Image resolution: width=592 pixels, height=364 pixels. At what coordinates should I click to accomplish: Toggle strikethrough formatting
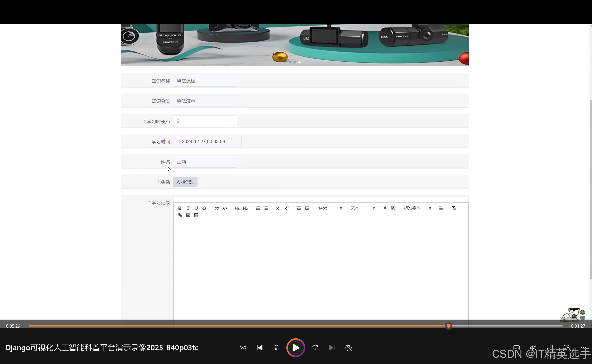pyautogui.click(x=204, y=208)
